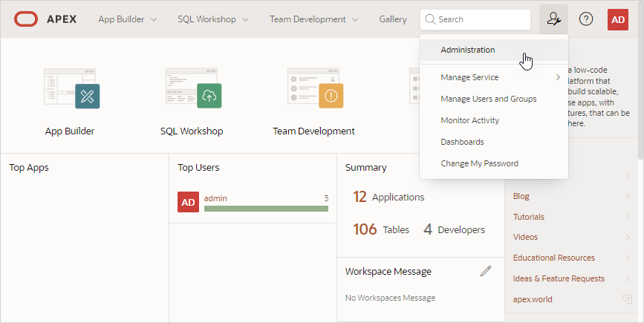This screenshot has width=644, height=323.
Task: Open the Administration wrench-person icon menu
Action: 553,19
